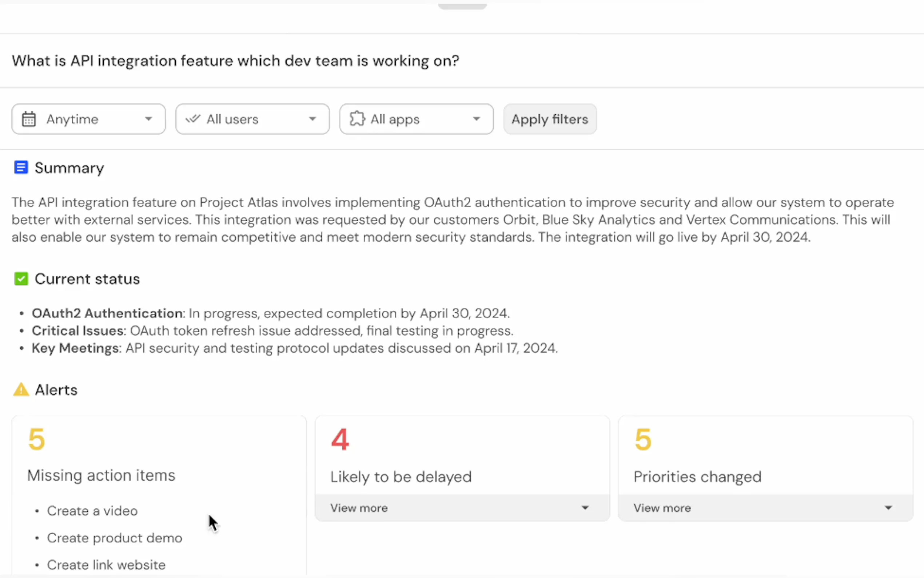
Task: Click the double-checkmark icon in All users
Action: (x=193, y=119)
